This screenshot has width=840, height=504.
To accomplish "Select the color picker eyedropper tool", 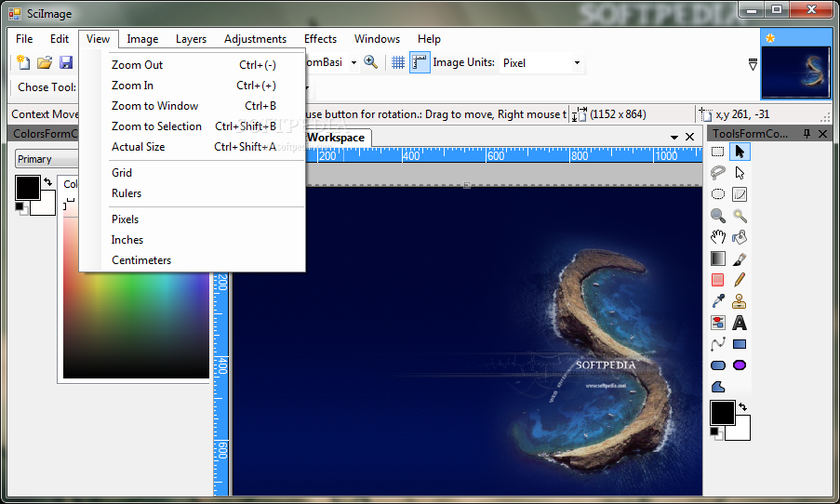I will (718, 301).
